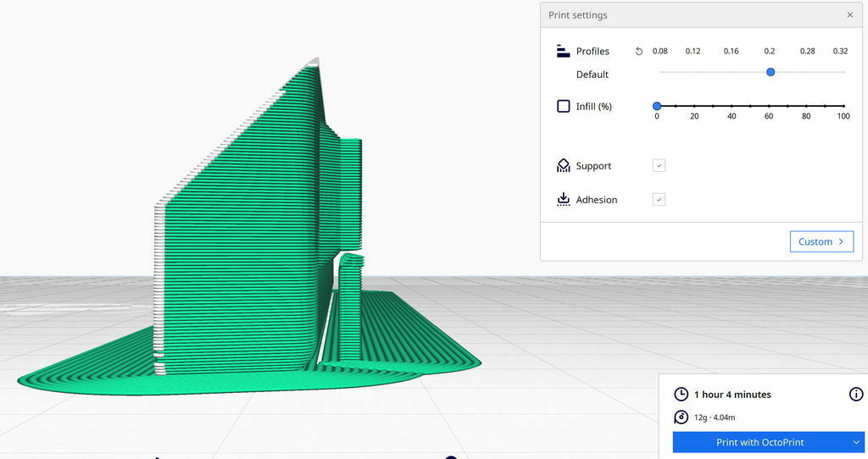
Task: Close the Print settings panel
Action: pyautogui.click(x=850, y=15)
